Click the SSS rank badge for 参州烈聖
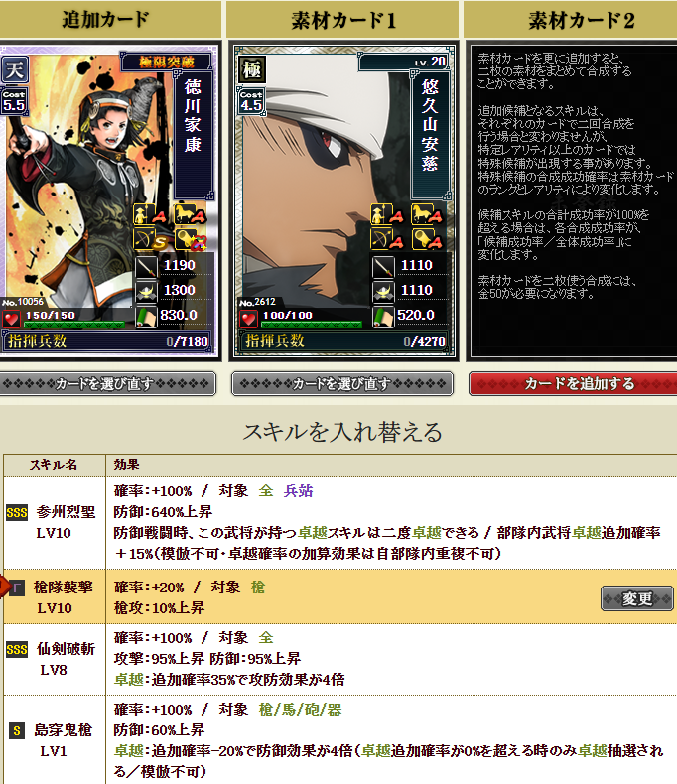 17,512
